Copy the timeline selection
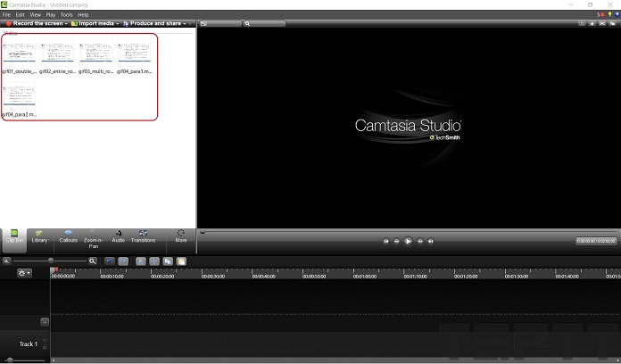The image size is (621, 364). coord(168,261)
